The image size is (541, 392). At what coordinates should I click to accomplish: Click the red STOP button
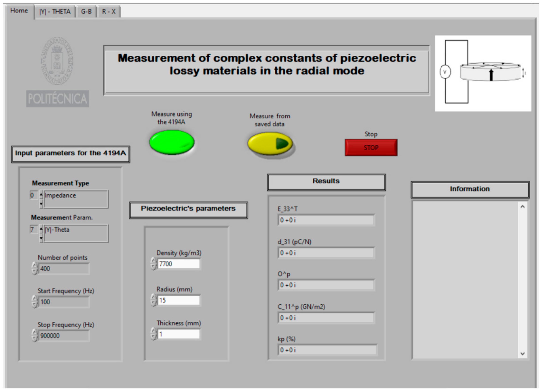coord(371,148)
